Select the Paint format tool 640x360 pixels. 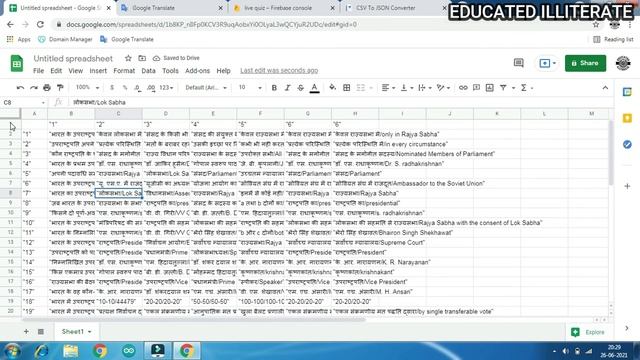(x=60, y=88)
